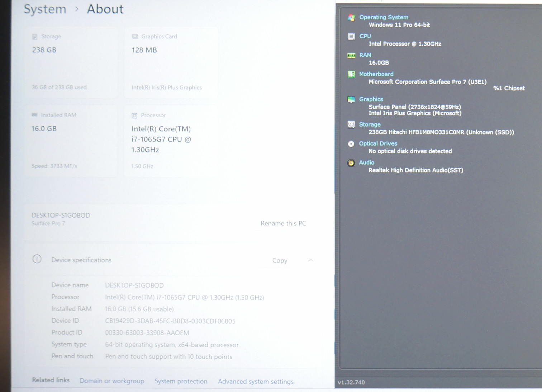
Task: Click the About breadcrumb heading
Action: [x=105, y=9]
